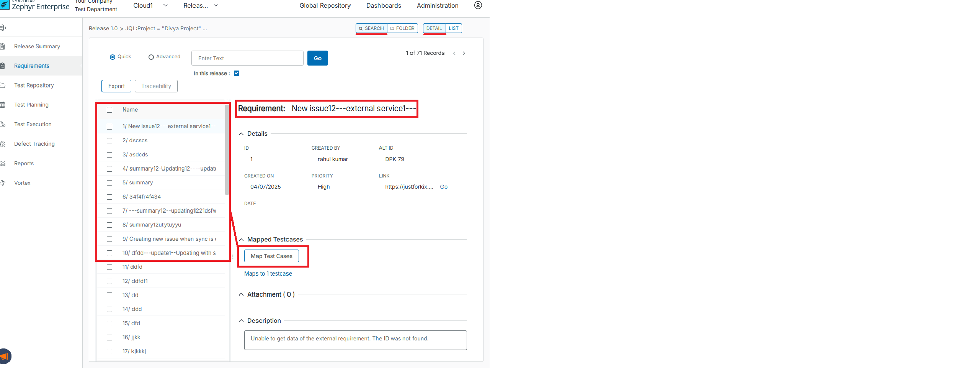Screen dimensions: 980x368
Task: Open the Maps to 1 testcase link
Action: 268,274
